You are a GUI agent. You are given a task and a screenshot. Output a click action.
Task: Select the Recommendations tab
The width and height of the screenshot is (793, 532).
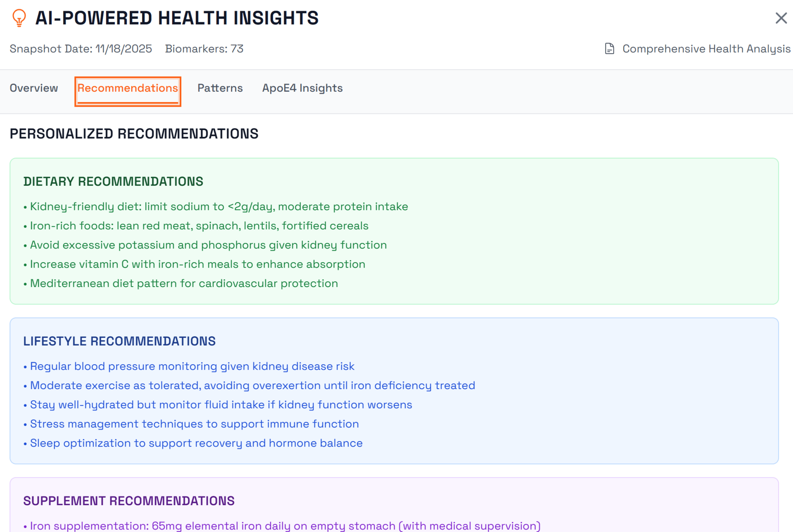tap(128, 88)
